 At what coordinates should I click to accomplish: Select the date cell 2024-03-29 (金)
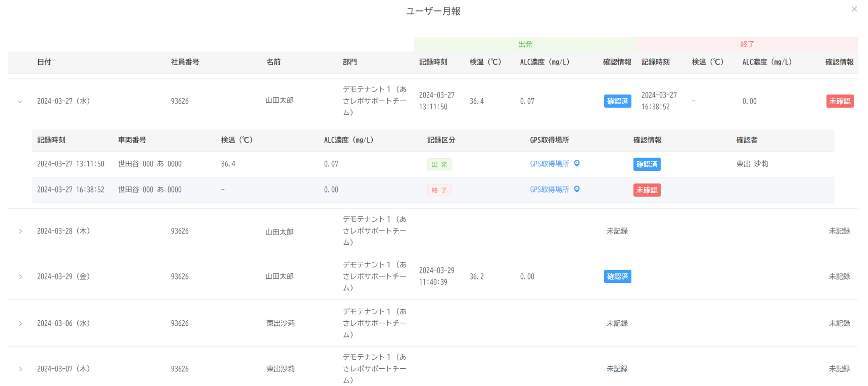63,277
